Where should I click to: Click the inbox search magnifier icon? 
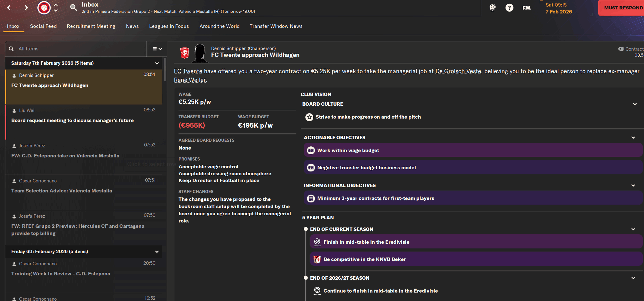(x=11, y=49)
